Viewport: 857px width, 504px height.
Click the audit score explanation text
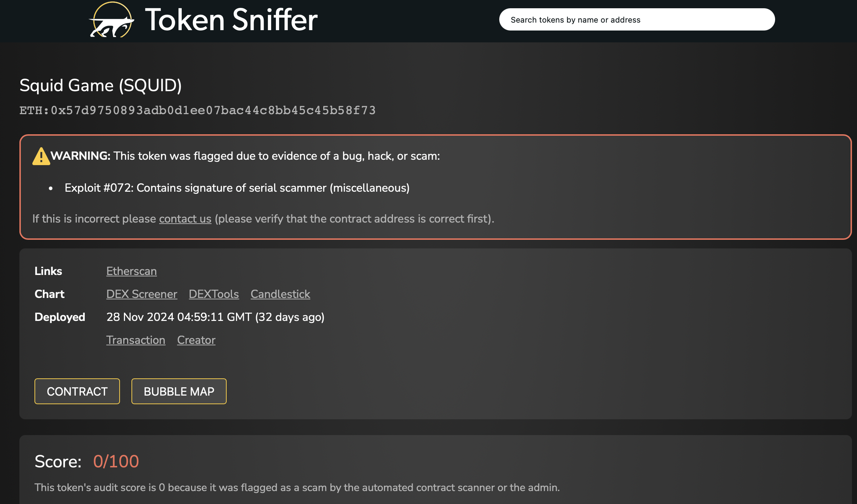(297, 487)
